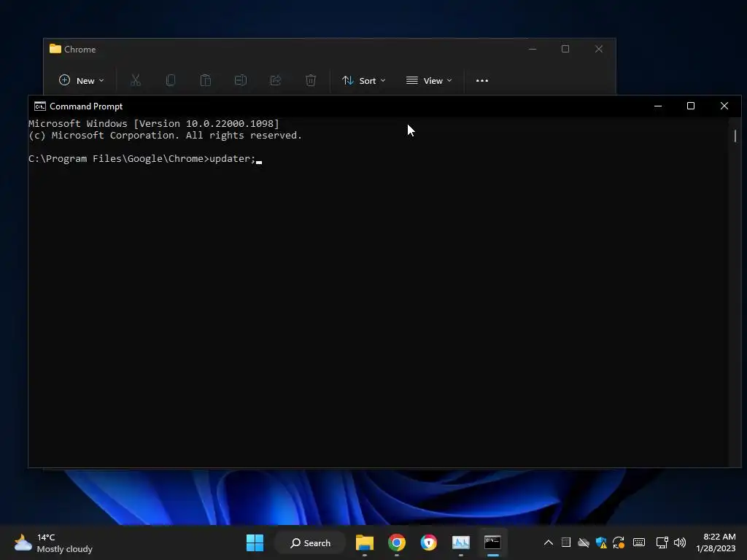This screenshot has height=560, width=747.
Task: Open the clock and date flyout
Action: [x=716, y=542]
